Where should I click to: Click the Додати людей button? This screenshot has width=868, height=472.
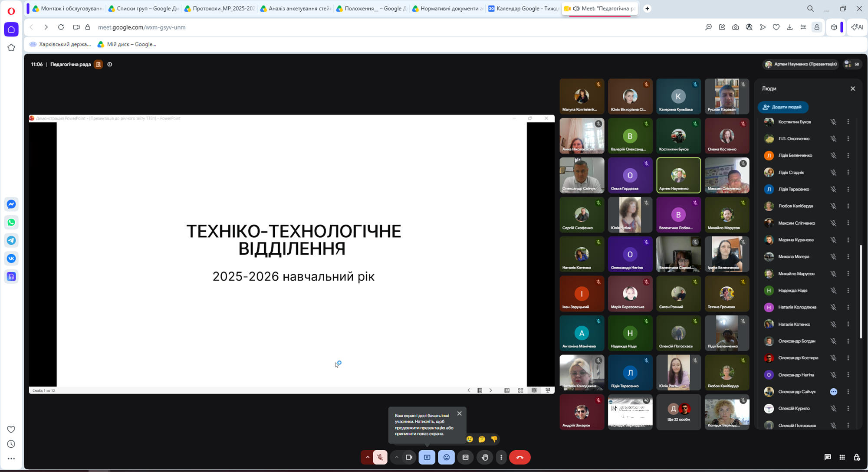click(783, 107)
